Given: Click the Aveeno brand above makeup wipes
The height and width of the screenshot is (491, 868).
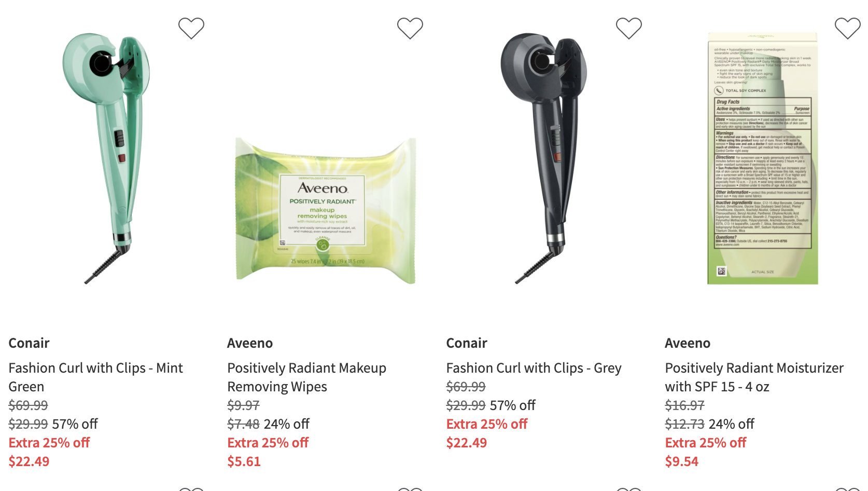Looking at the screenshot, I should [x=250, y=343].
